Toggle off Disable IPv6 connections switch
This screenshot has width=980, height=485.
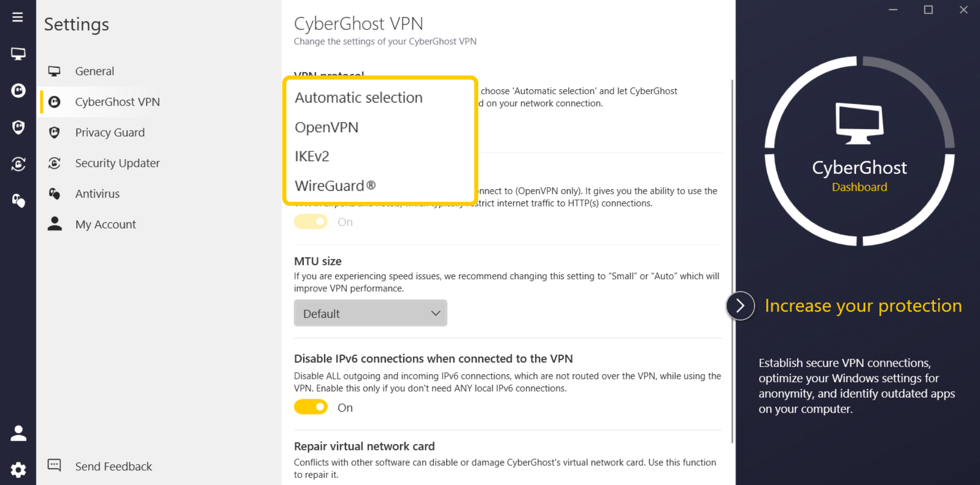tap(310, 407)
